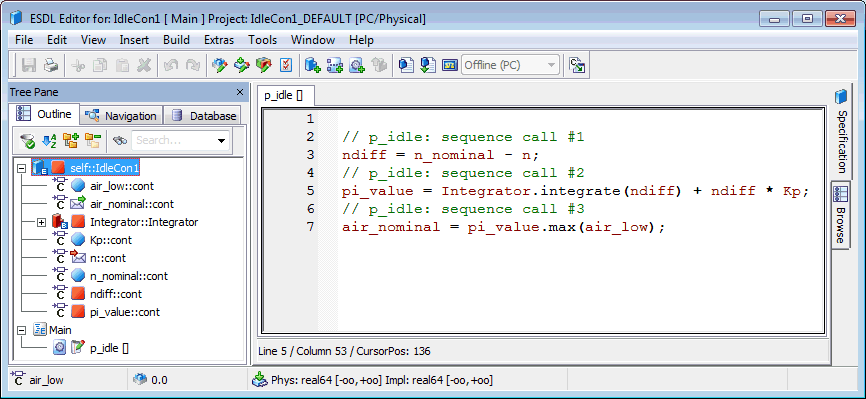The height and width of the screenshot is (399, 866).
Task: Open the Search field dropdown arrow
Action: click(x=222, y=140)
